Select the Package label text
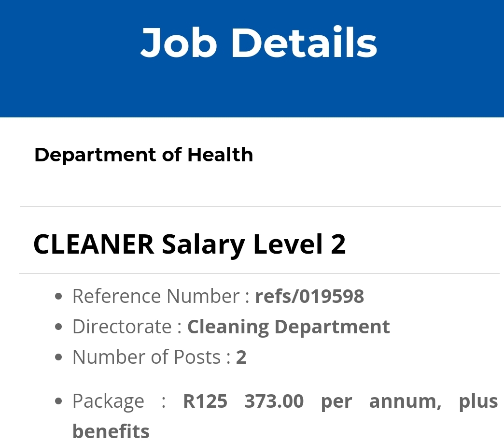The image size is (504, 443). pyautogui.click(x=108, y=401)
